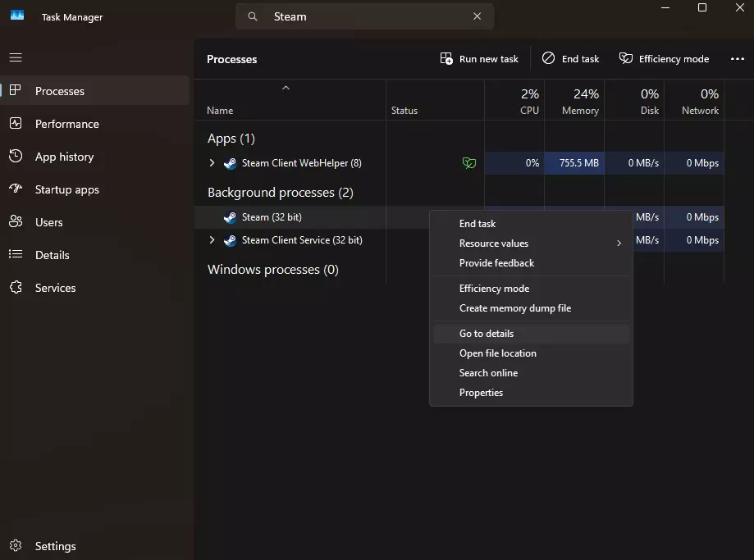Image resolution: width=754 pixels, height=560 pixels.
Task: Select Create memory dump file
Action: point(532,308)
